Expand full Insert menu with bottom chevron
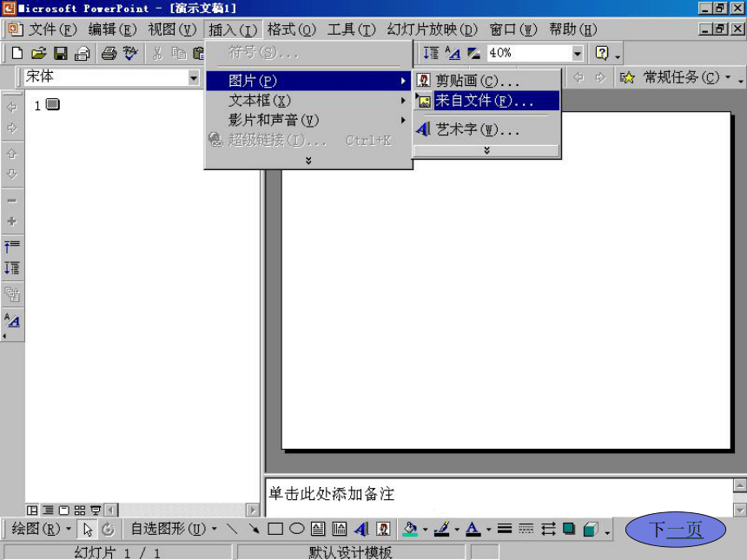 [x=308, y=161]
